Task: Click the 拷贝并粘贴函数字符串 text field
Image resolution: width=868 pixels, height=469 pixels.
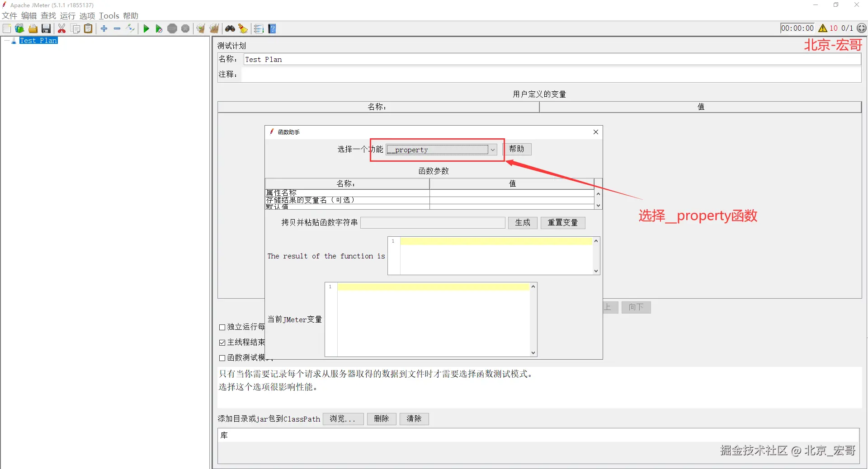Action: 433,223
